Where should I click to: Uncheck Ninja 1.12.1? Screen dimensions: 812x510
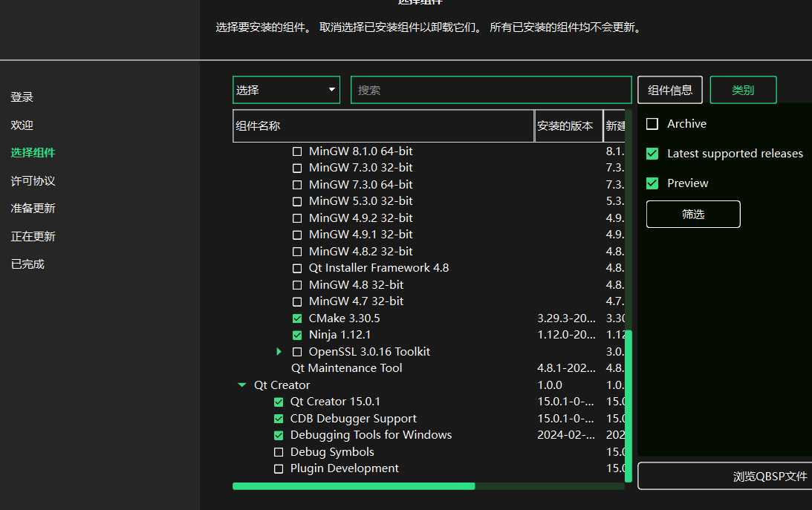coord(297,335)
